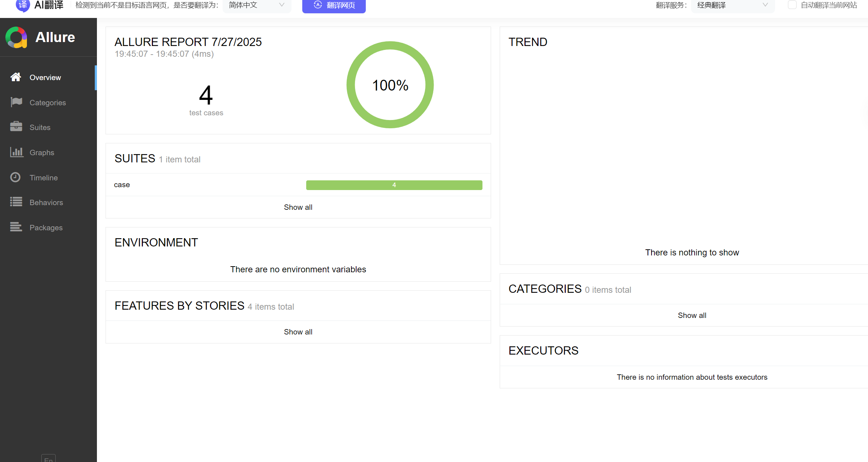The image size is (868, 462).
Task: Click the ENVIRONMENT widget heading
Action: tap(156, 242)
